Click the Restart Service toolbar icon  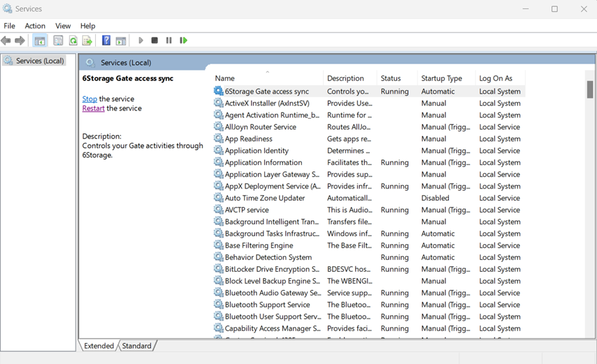click(x=184, y=41)
